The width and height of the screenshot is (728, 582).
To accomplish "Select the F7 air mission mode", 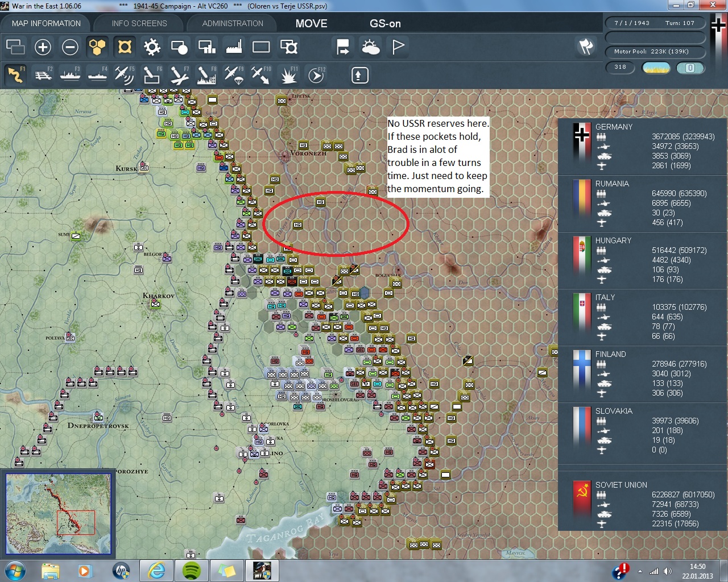I will point(179,75).
